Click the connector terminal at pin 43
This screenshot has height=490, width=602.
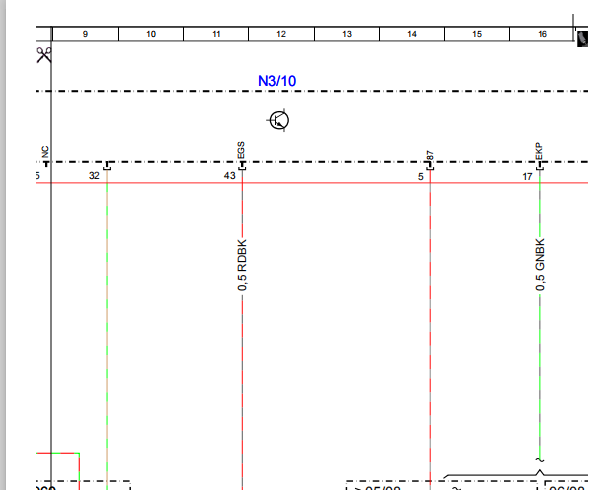242,166
